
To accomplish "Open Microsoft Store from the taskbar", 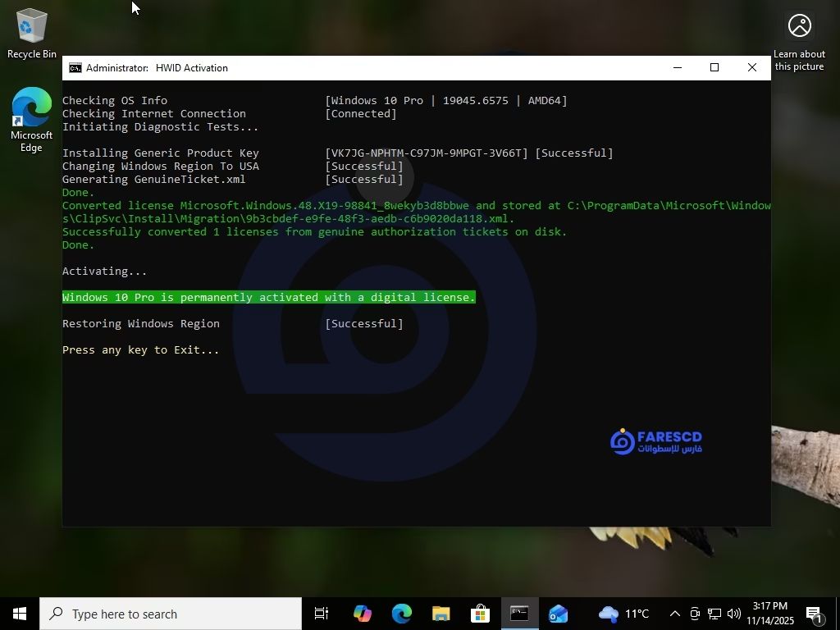I will click(x=481, y=614).
